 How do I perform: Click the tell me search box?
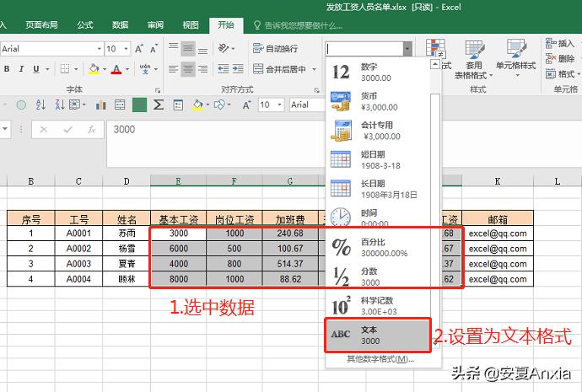point(298,25)
